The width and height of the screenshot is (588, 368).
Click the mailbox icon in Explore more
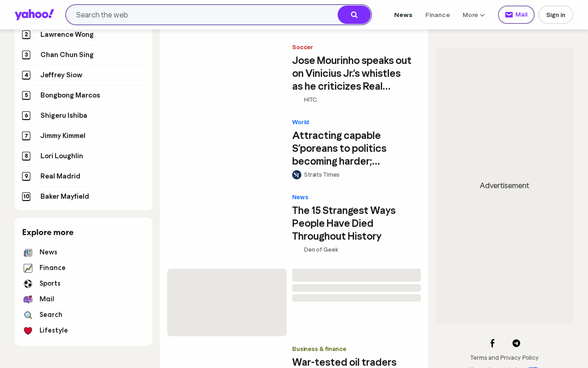(x=28, y=299)
